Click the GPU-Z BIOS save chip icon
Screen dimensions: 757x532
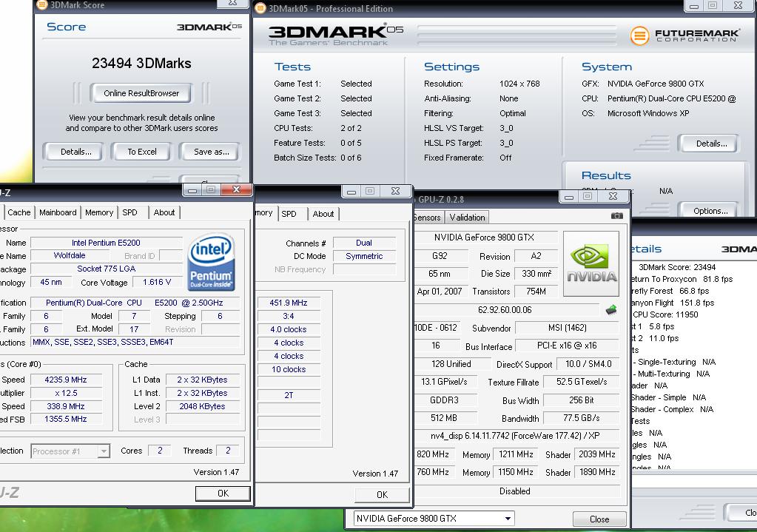point(611,309)
